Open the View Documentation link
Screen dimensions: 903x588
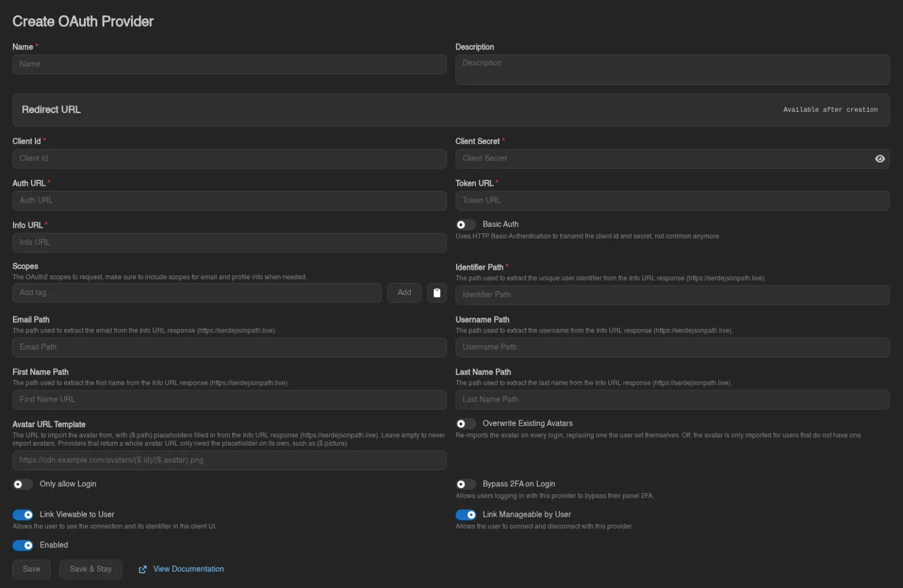click(x=189, y=569)
